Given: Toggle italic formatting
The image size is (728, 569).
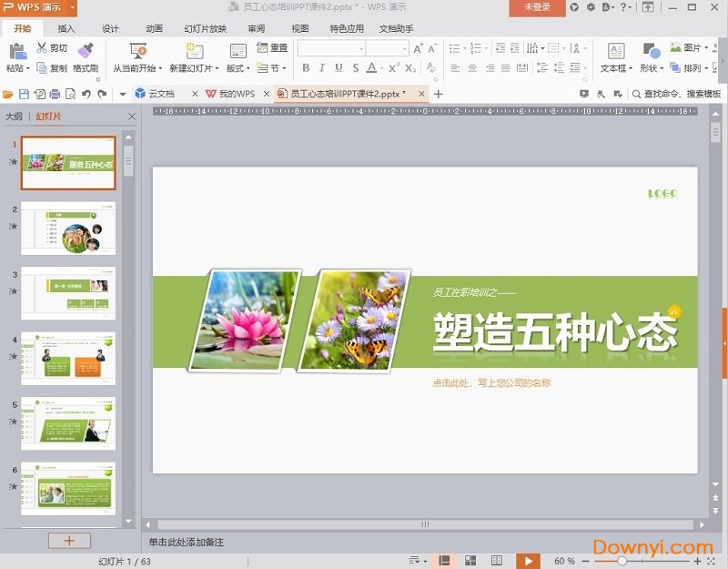Looking at the screenshot, I should pos(320,67).
